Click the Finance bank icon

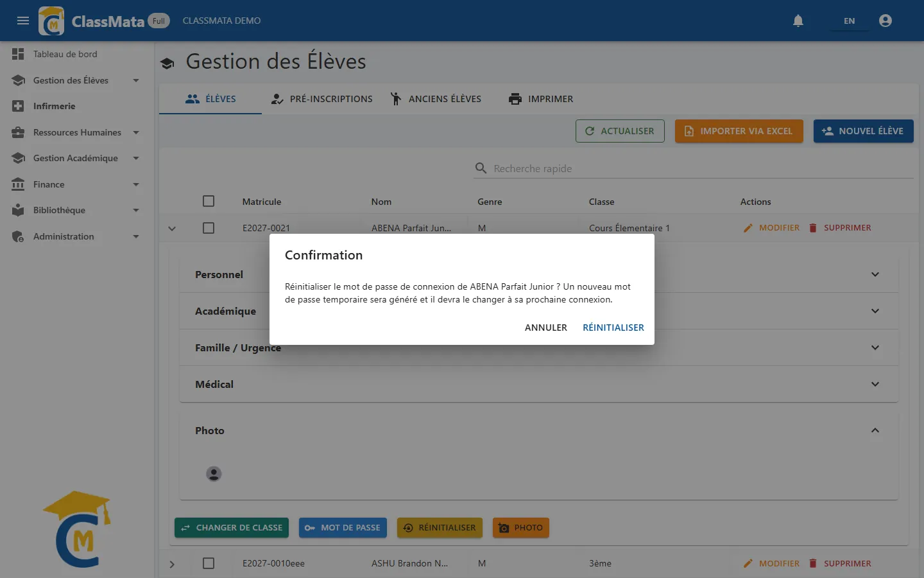click(18, 184)
